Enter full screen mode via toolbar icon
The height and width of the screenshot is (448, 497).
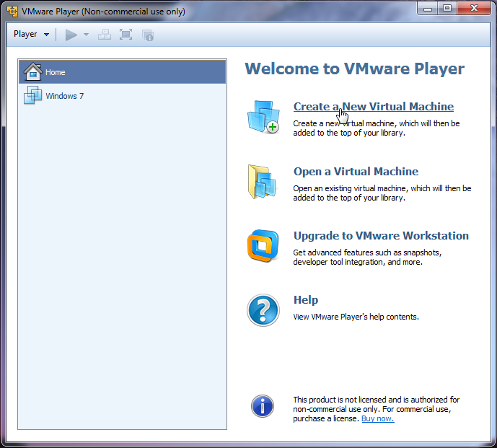(126, 35)
